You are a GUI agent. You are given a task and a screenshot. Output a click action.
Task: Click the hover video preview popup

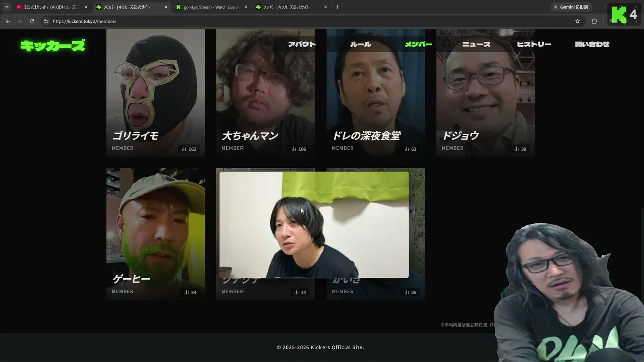click(x=314, y=225)
